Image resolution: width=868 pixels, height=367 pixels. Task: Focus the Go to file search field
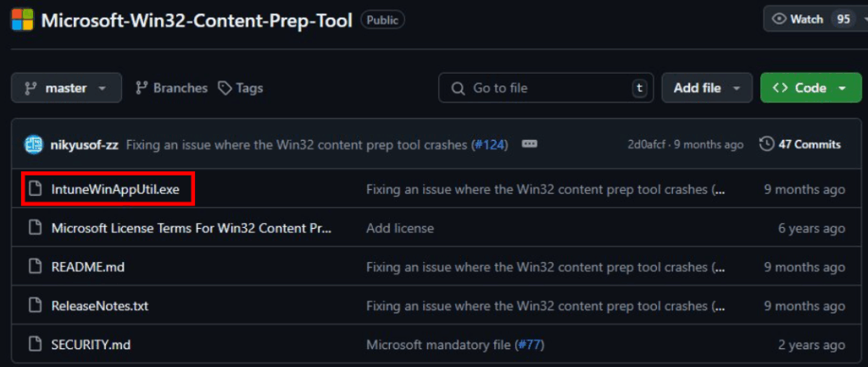pos(546,88)
